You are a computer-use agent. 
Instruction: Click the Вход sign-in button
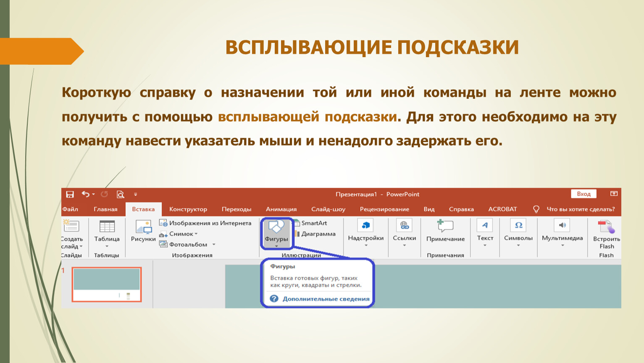pos(584,194)
